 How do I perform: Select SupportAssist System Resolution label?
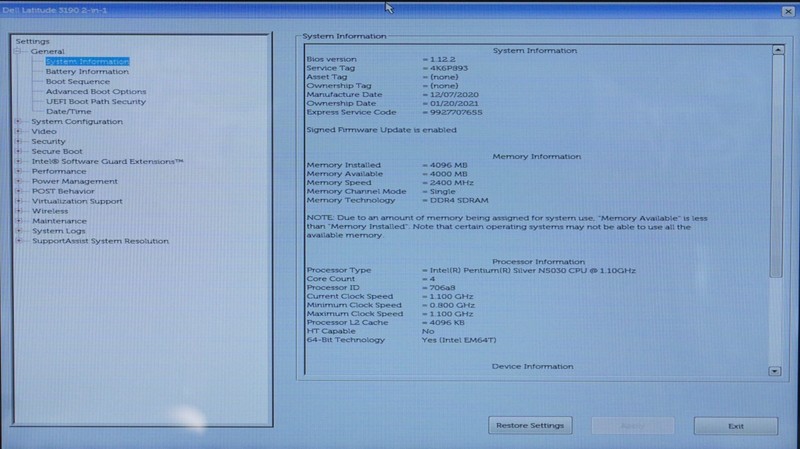pos(101,241)
